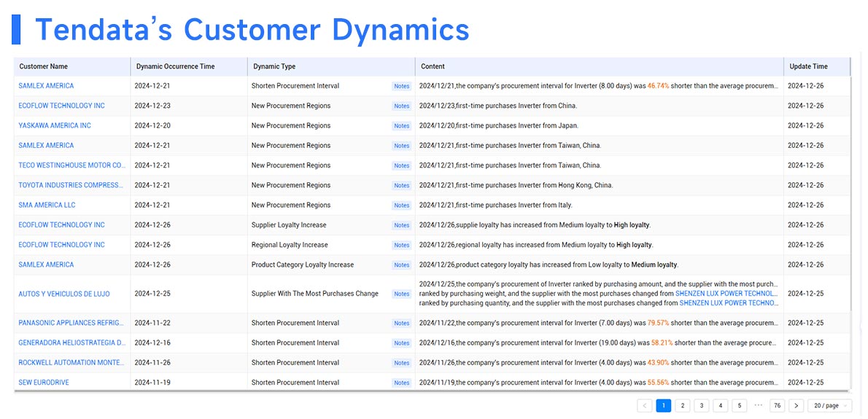Open ECOFLOW TECHNOLOGY INC New Procurement Regions row link

[61, 106]
